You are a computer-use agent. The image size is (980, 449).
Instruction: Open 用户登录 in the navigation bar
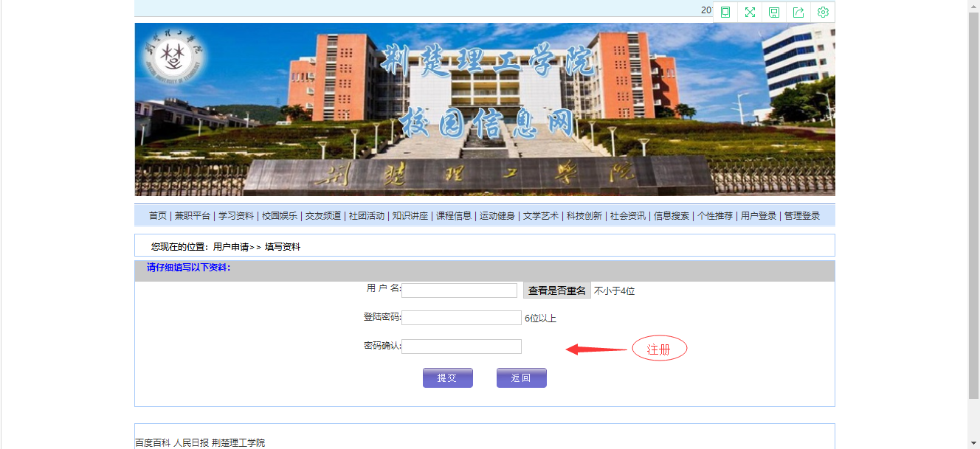(x=759, y=216)
